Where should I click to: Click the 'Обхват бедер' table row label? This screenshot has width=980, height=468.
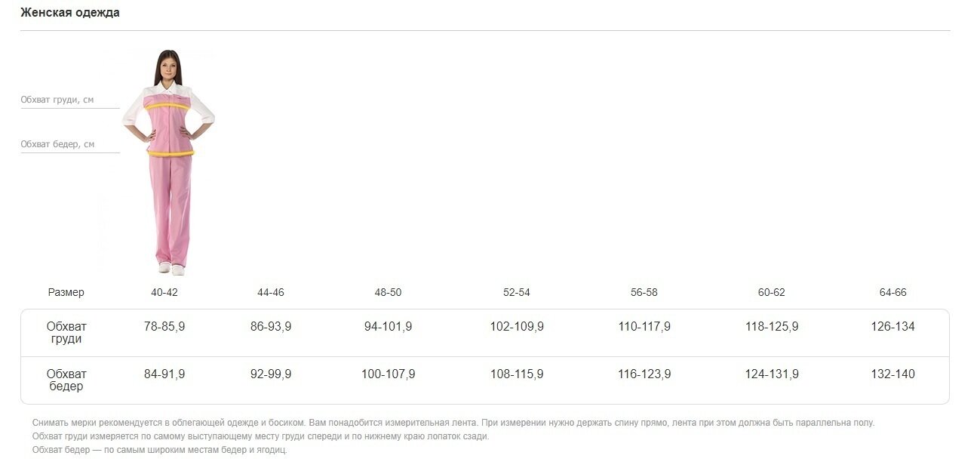(66, 380)
